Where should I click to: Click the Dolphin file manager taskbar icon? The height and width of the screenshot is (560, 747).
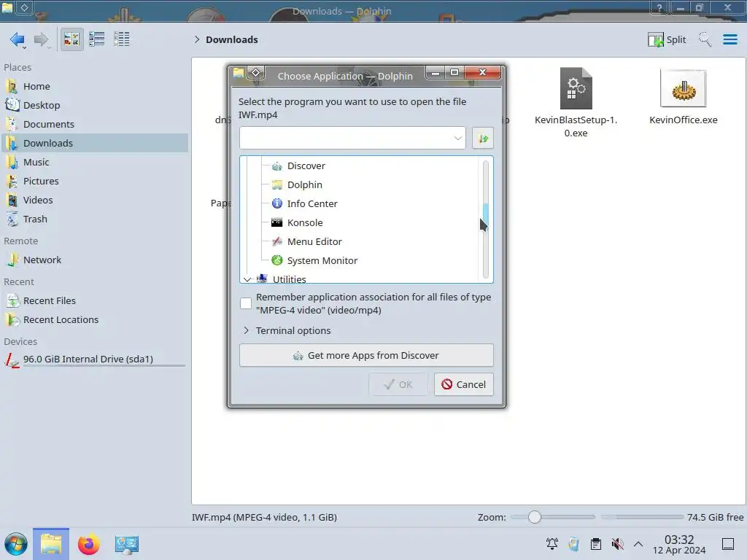click(51, 544)
